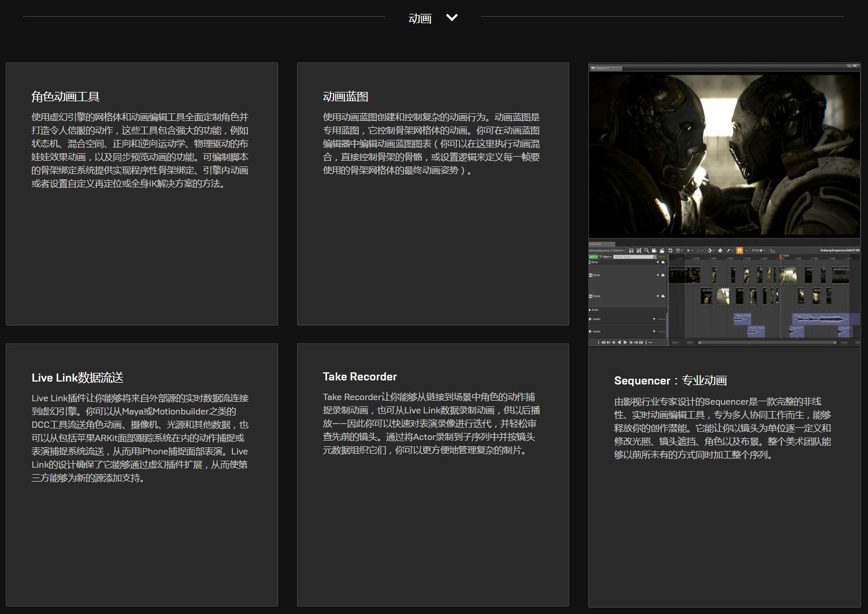This screenshot has width=868, height=614.
Task: Click the 角色动画工具 card heading
Action: pyautogui.click(x=65, y=97)
